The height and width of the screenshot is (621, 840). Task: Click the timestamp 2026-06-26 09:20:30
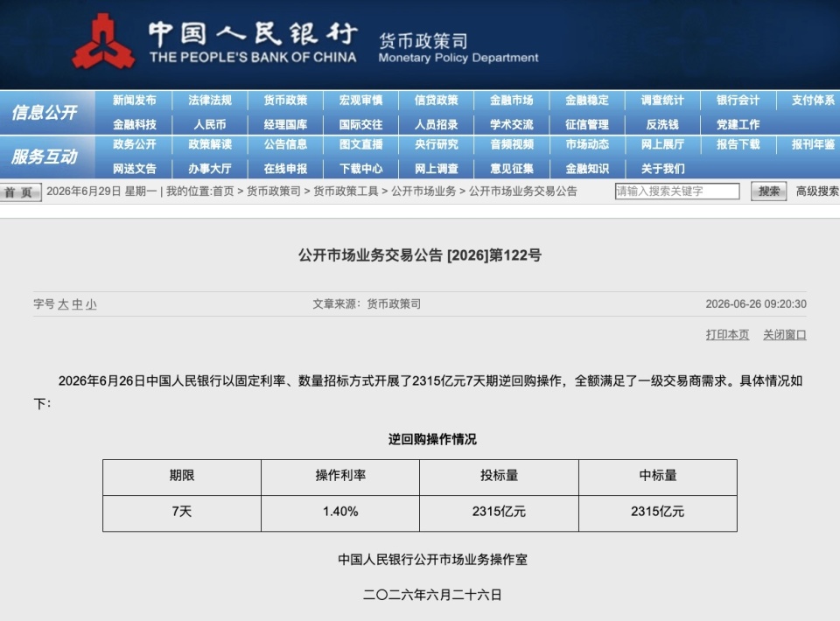(x=756, y=304)
